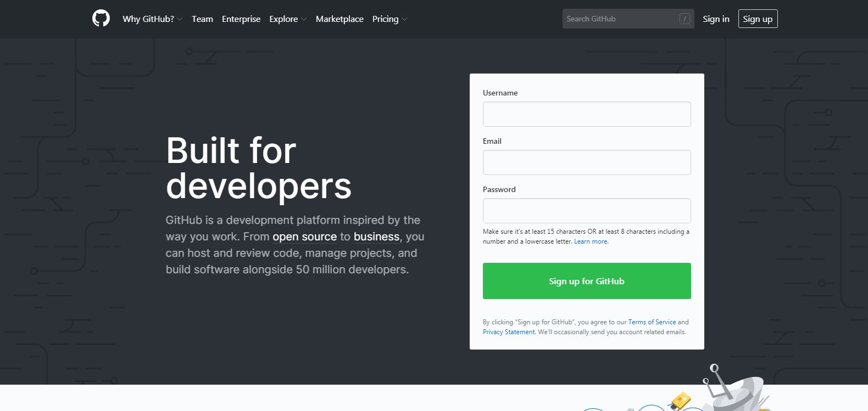Click the Sign in link
868x411 pixels.
pos(716,19)
